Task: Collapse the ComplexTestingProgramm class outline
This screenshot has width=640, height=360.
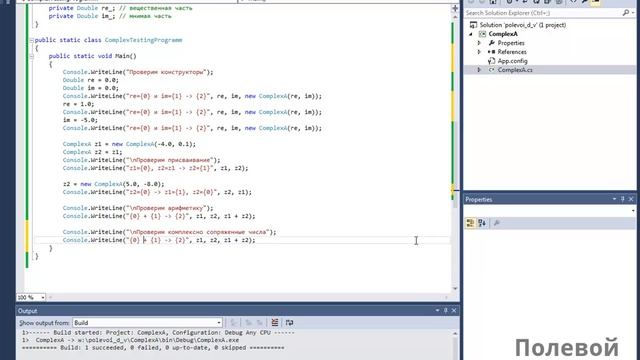Action: (31, 40)
